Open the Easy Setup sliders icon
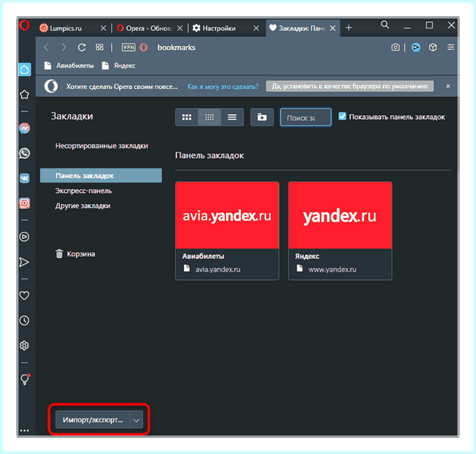Viewport: 476px width, 454px height. 451,47
